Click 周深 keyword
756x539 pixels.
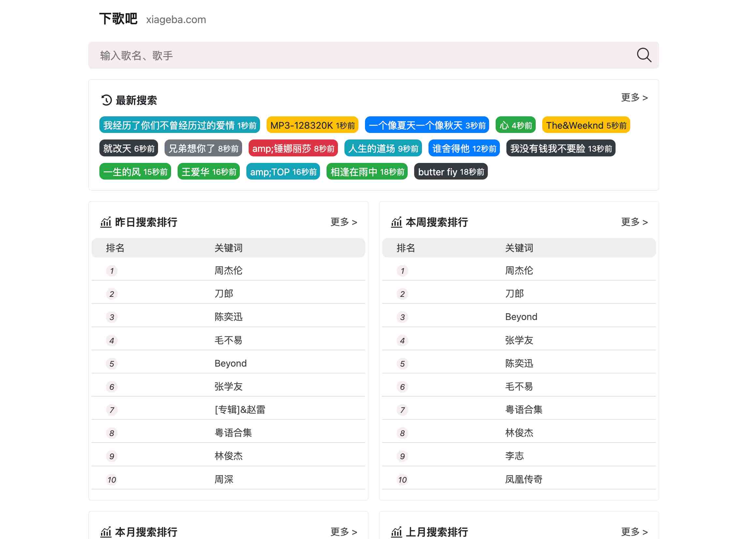click(224, 479)
